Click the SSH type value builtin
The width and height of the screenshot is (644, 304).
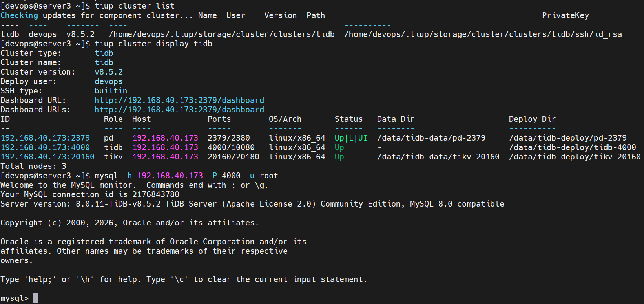tap(111, 91)
